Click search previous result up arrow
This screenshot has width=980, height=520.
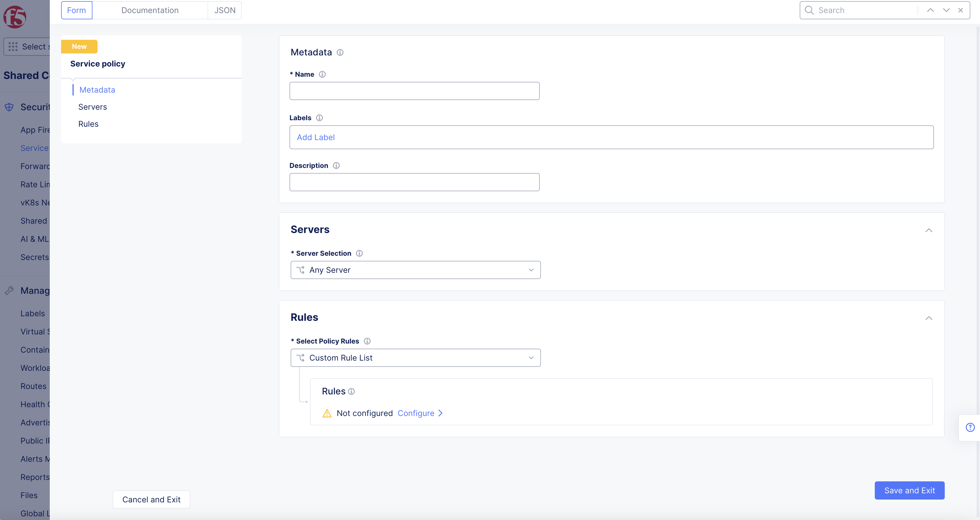point(931,10)
